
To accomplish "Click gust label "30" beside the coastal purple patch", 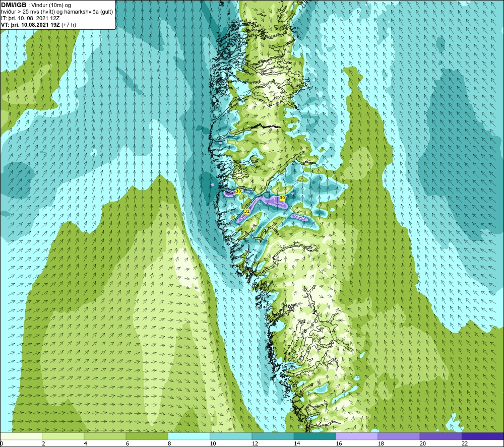I will tap(238, 191).
